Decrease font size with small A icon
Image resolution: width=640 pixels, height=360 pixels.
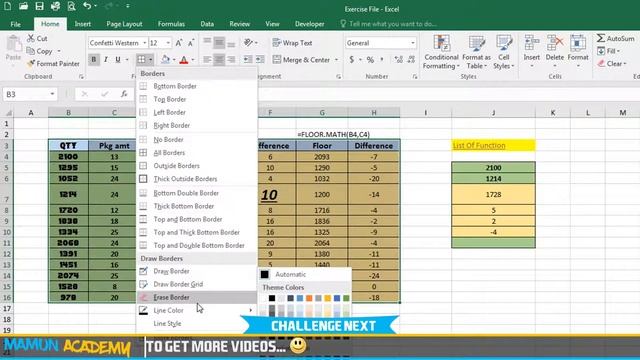tap(191, 43)
